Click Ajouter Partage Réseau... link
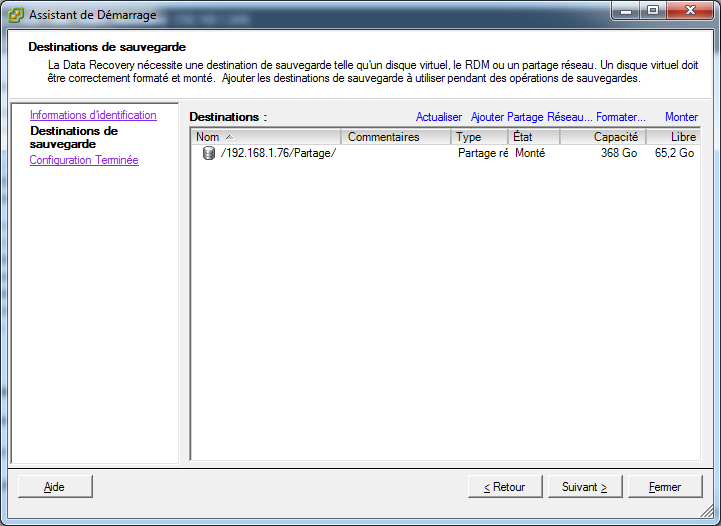The height and width of the screenshot is (526, 721). (532, 117)
